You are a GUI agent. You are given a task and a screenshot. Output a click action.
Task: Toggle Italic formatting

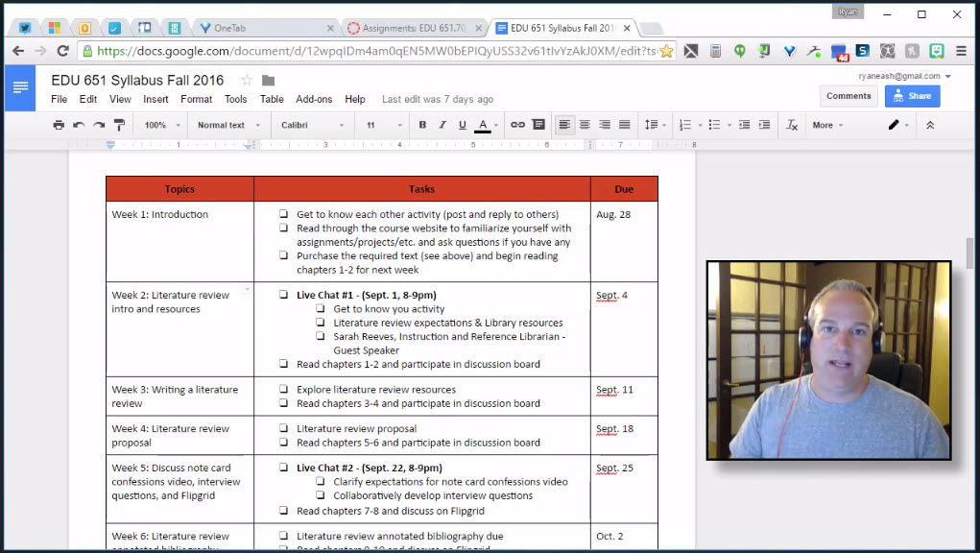(x=442, y=125)
